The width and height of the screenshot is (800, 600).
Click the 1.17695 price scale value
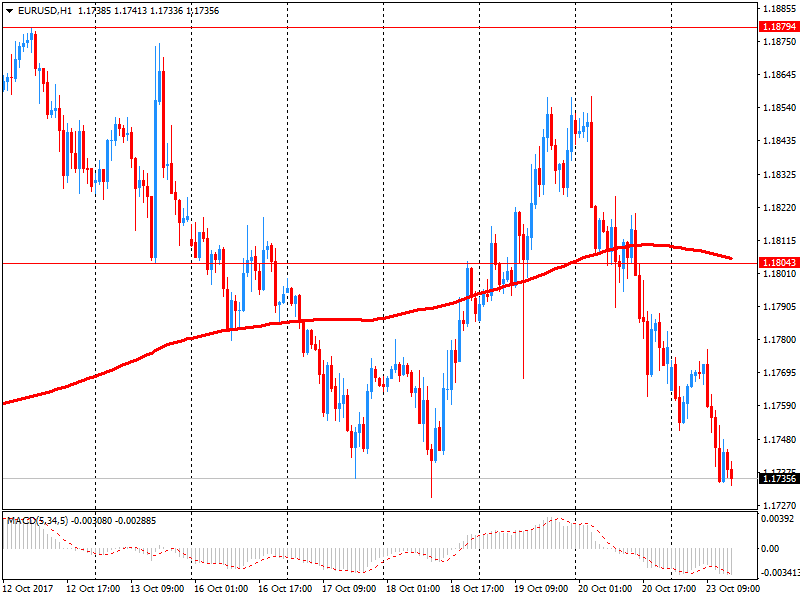[x=779, y=373]
